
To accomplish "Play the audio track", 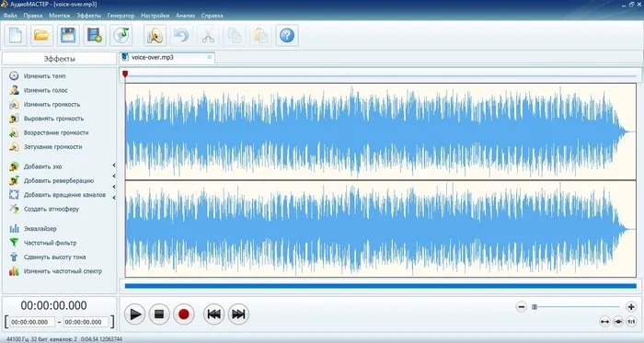I will coord(134,314).
